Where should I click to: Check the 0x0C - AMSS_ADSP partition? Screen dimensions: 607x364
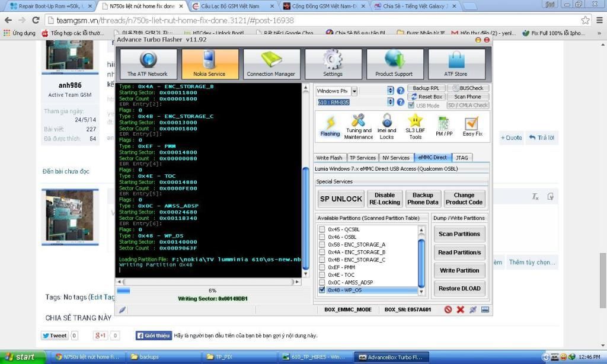322,282
